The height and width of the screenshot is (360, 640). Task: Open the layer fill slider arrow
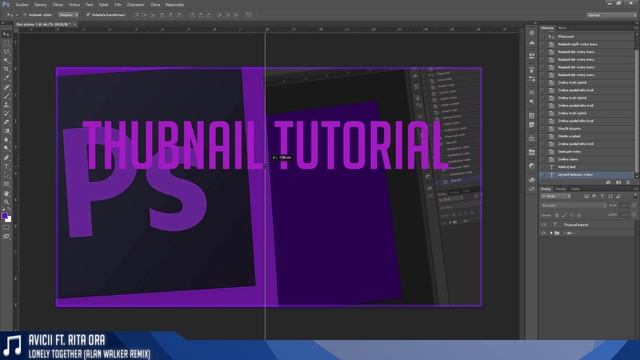tap(634, 215)
